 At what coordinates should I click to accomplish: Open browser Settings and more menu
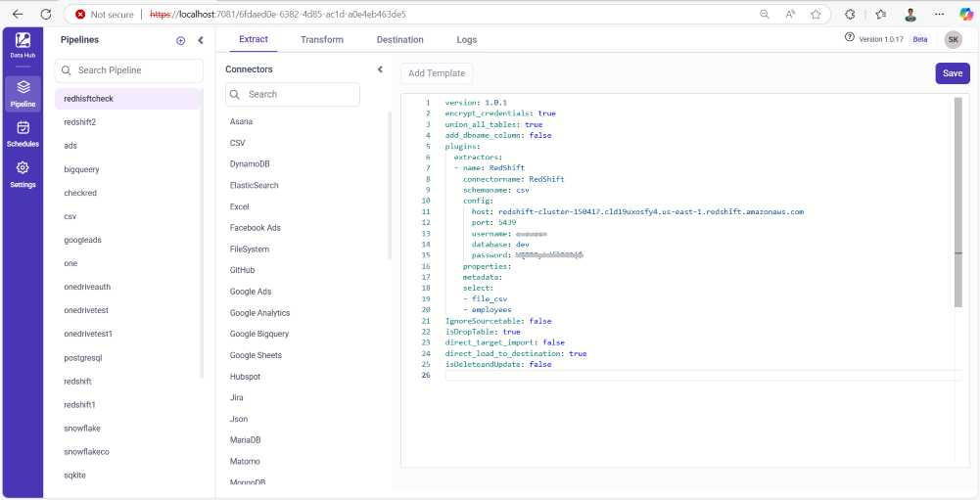[940, 14]
